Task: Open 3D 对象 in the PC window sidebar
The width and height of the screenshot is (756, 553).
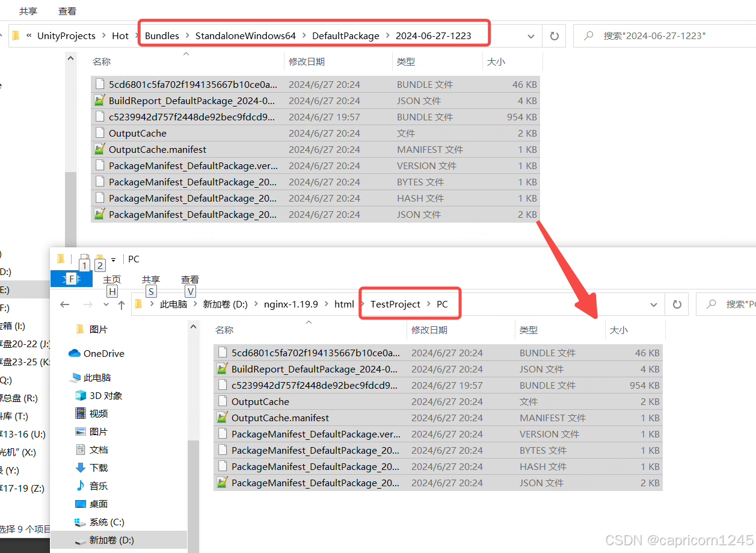Action: [x=106, y=395]
